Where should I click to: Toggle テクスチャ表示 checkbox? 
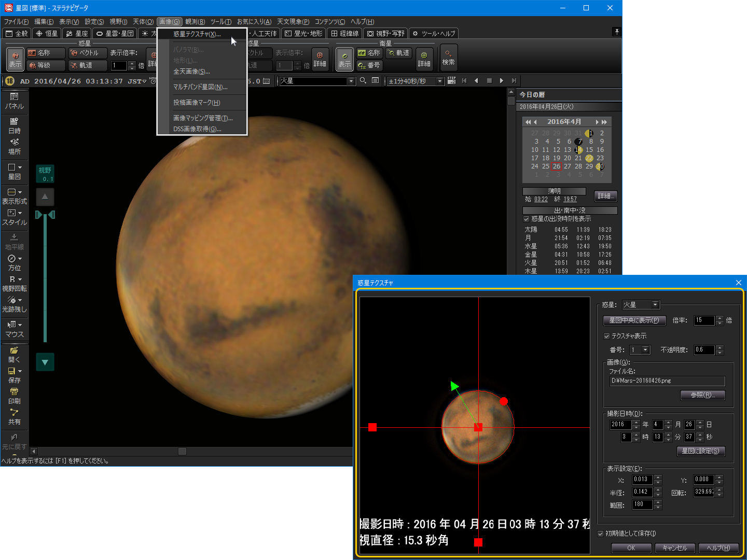607,336
